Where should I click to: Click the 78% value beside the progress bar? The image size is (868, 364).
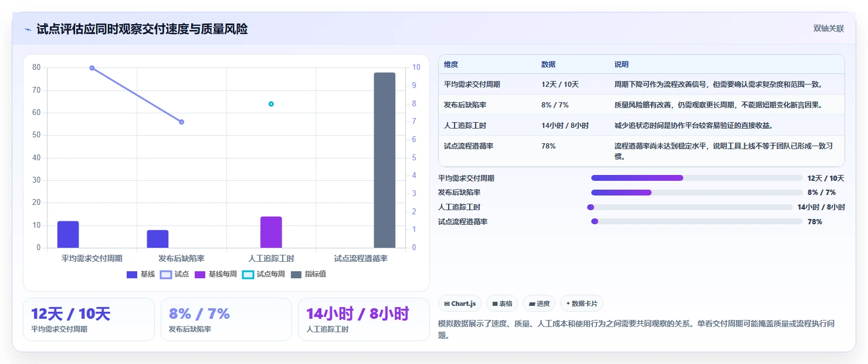point(815,221)
